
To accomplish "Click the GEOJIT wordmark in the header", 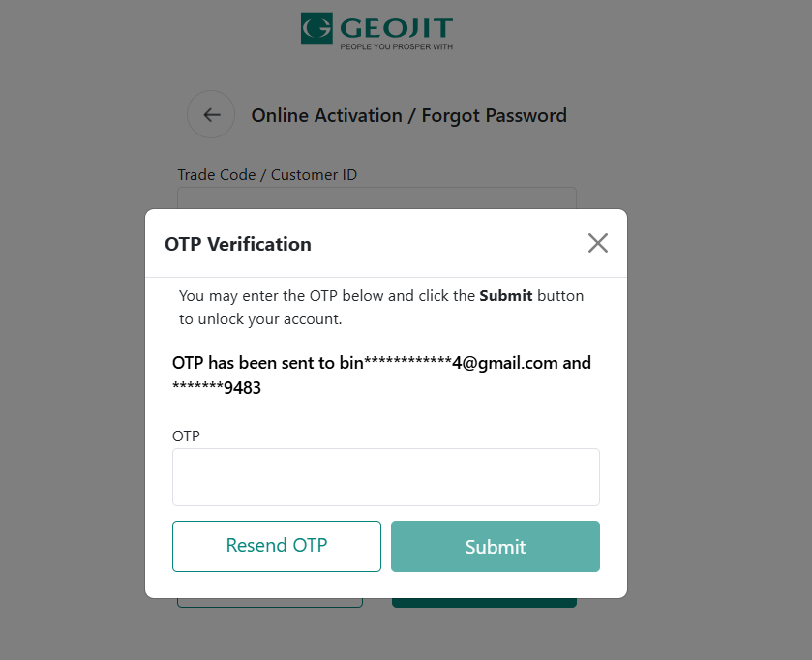I will coord(396,27).
